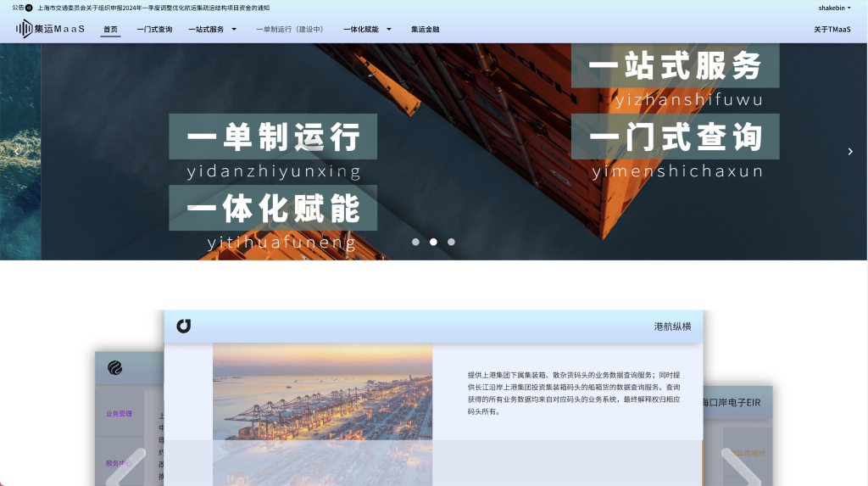Select the second carousel indicator dot
Viewport: 868px width, 486px height.
point(433,242)
